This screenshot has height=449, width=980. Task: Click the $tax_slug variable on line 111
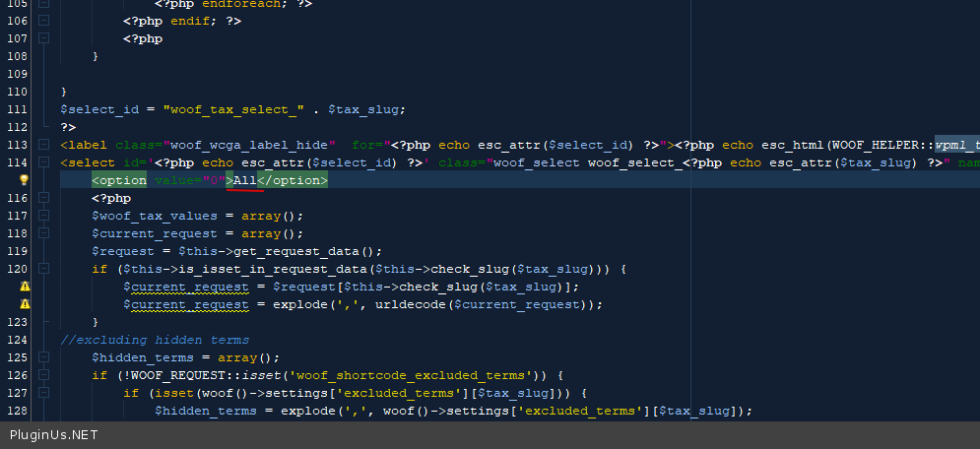pyautogui.click(x=363, y=109)
